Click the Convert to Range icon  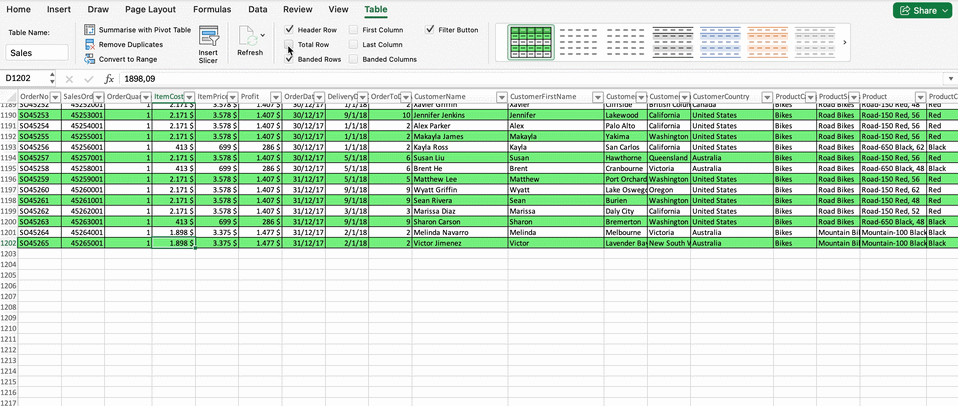coord(90,59)
